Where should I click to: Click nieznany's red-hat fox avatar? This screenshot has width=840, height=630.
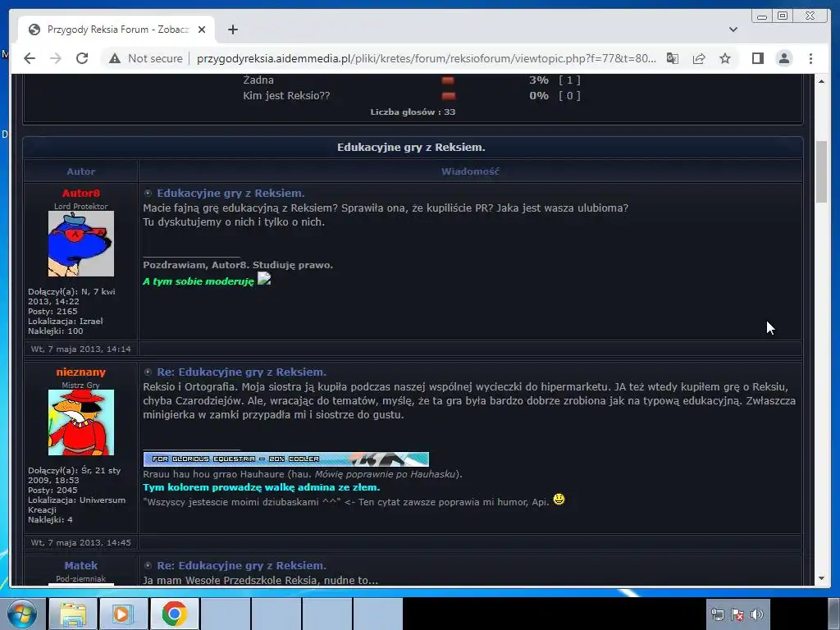tap(81, 422)
